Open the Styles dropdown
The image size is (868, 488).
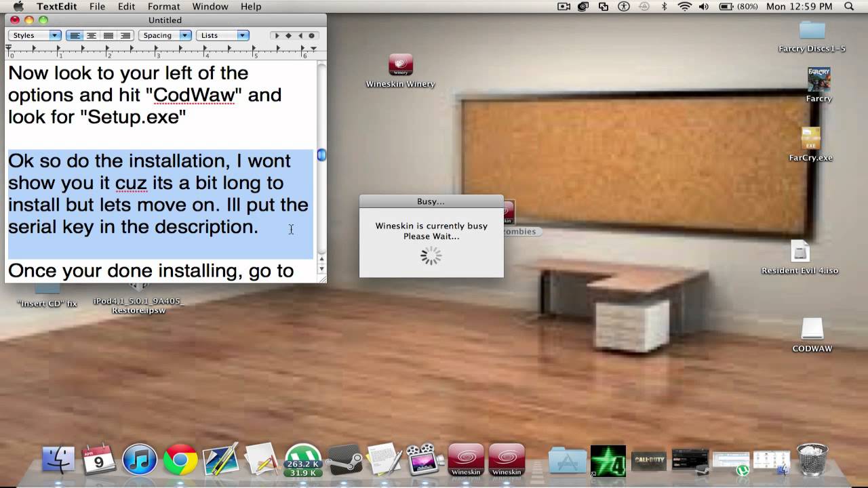35,35
